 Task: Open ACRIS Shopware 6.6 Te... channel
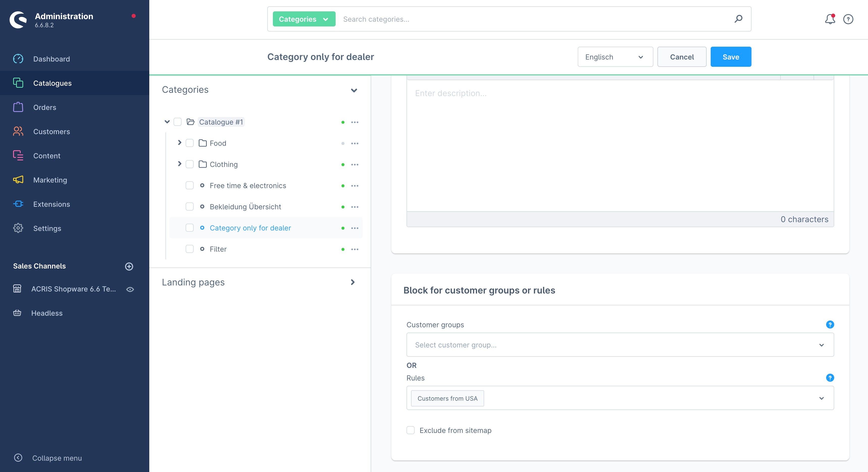(73, 289)
